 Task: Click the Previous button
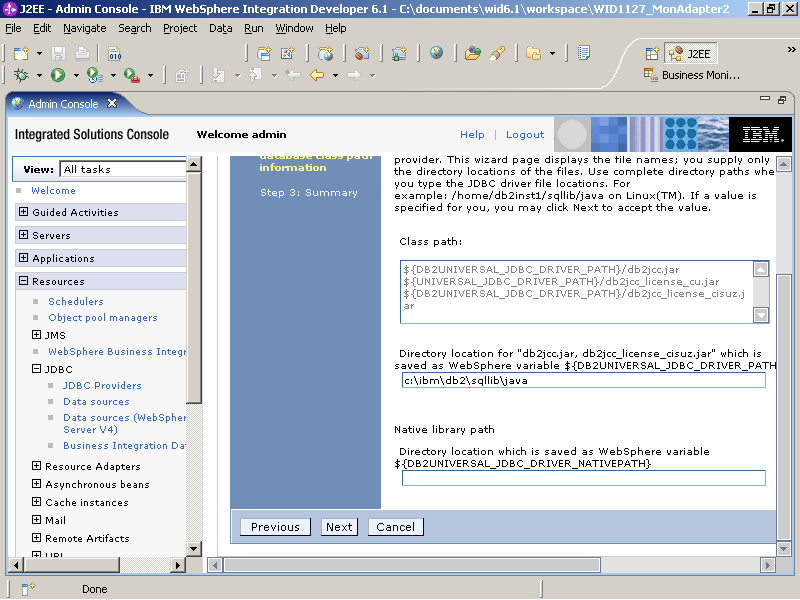pos(275,527)
